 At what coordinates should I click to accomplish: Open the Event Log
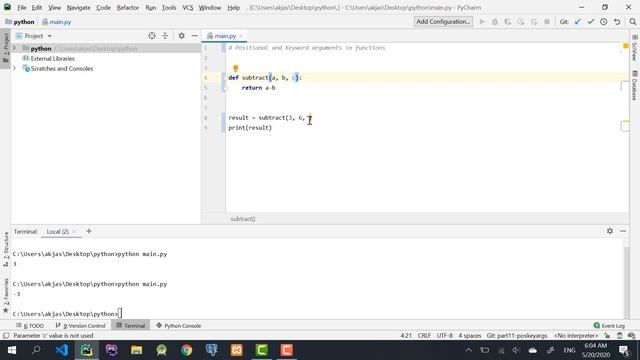tap(609, 326)
